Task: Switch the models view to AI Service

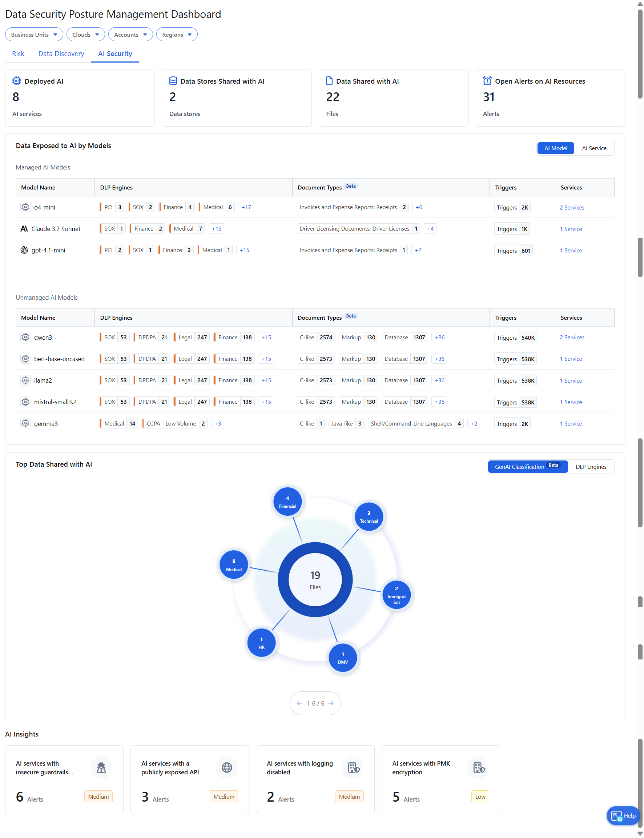Action: click(594, 148)
